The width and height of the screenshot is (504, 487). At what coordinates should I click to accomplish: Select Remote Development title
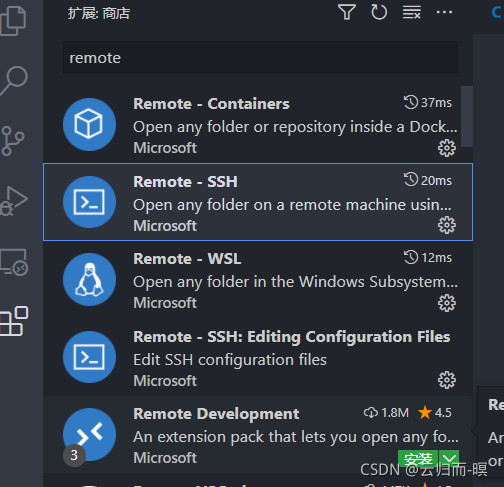pos(216,414)
